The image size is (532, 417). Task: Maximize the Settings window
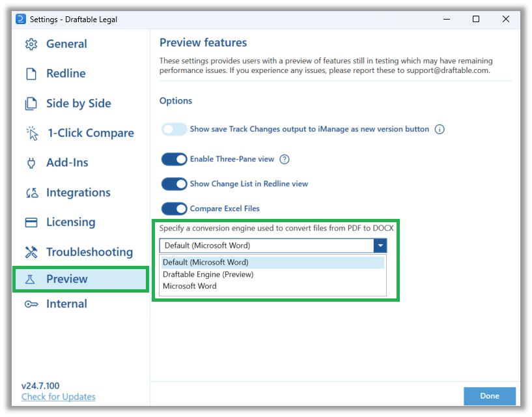coord(476,19)
